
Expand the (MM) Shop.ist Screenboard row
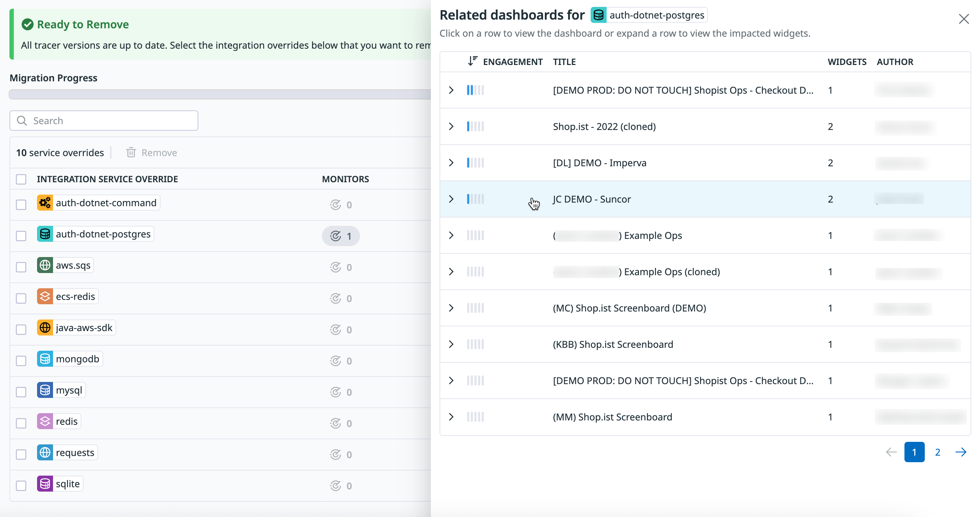coord(451,417)
